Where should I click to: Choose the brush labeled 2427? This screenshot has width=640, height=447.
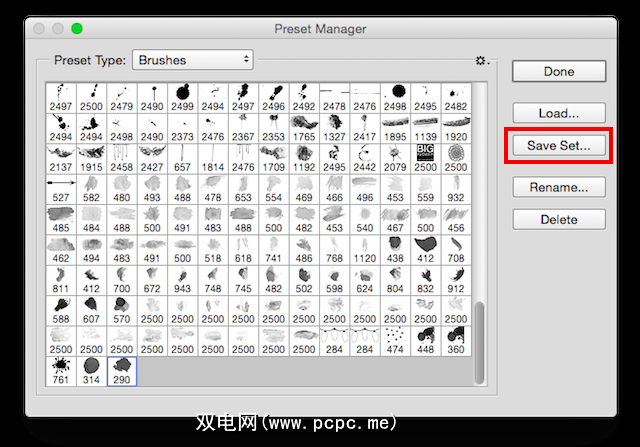point(152,159)
